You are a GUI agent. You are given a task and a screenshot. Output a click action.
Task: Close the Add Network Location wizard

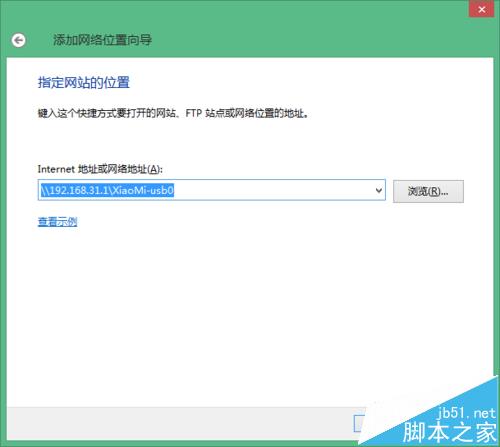click(481, 9)
